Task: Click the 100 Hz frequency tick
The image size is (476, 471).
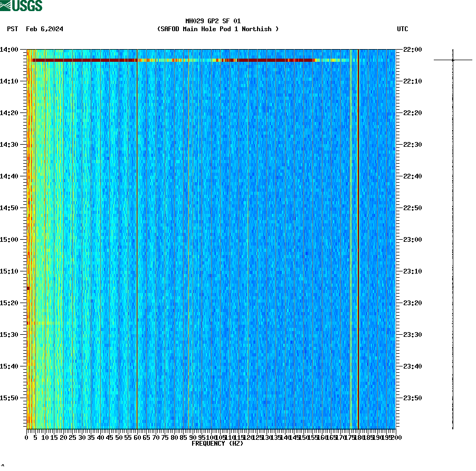Action: 211,437
